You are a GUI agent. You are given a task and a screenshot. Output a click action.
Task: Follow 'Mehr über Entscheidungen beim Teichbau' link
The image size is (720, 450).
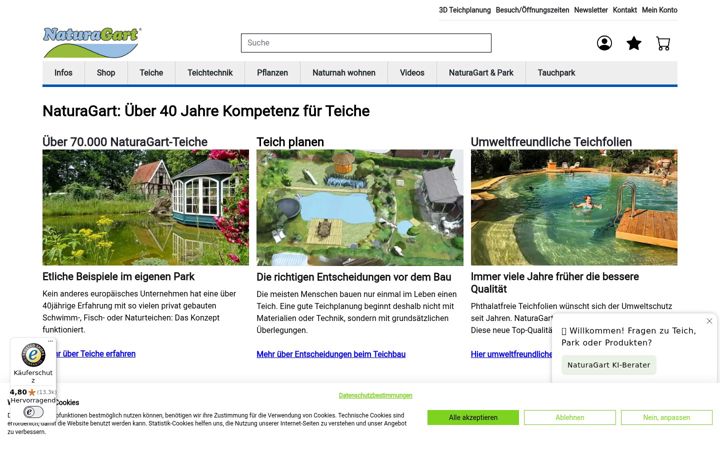click(x=331, y=354)
